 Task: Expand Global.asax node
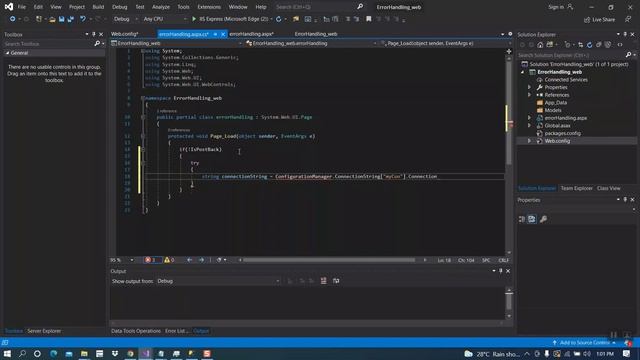529,126
